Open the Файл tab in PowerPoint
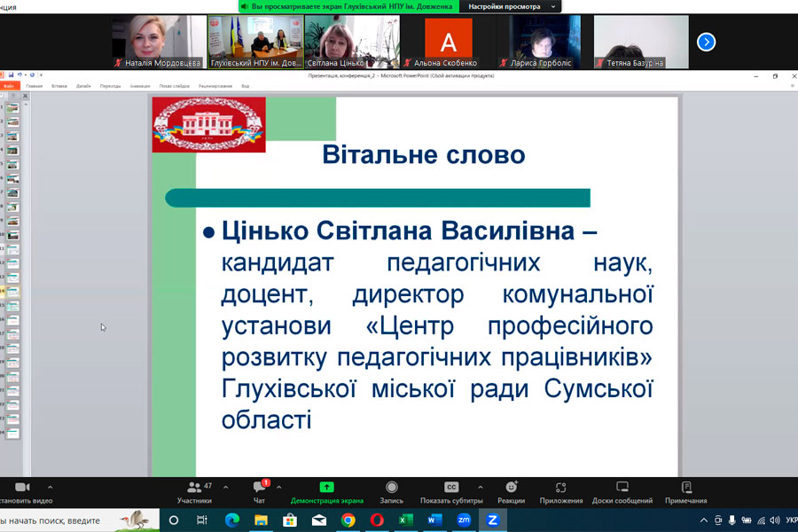This screenshot has width=798, height=532. 9,86
